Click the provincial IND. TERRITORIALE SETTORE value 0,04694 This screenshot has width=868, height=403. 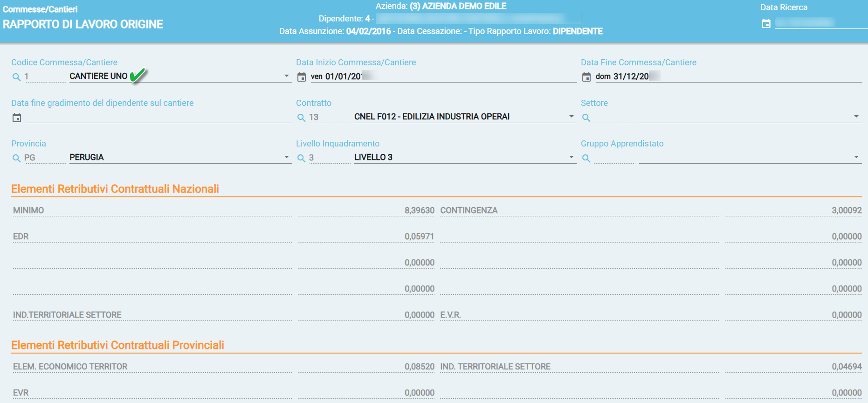(847, 367)
